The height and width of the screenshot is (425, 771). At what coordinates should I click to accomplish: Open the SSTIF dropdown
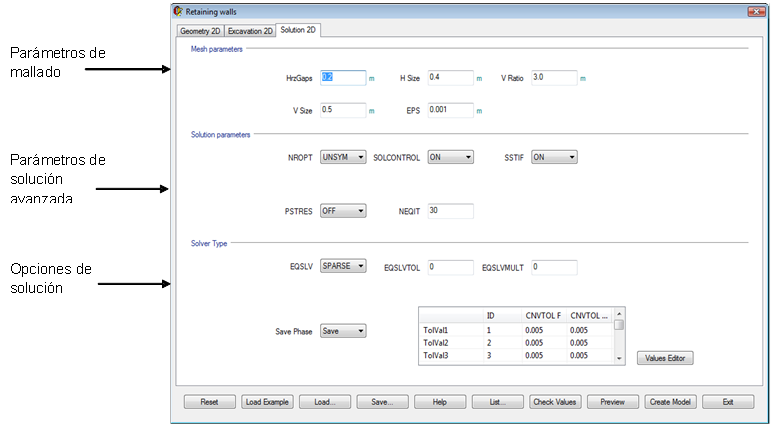coord(554,157)
